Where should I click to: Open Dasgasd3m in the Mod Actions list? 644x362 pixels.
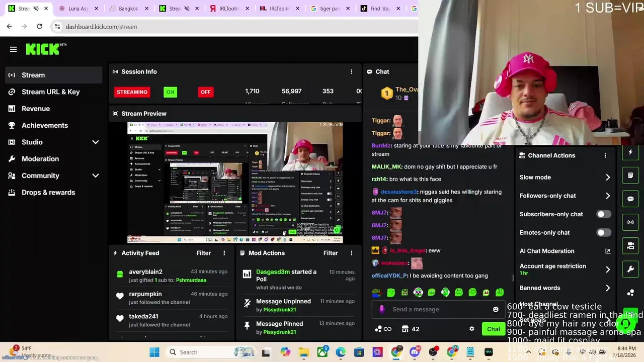click(x=273, y=272)
